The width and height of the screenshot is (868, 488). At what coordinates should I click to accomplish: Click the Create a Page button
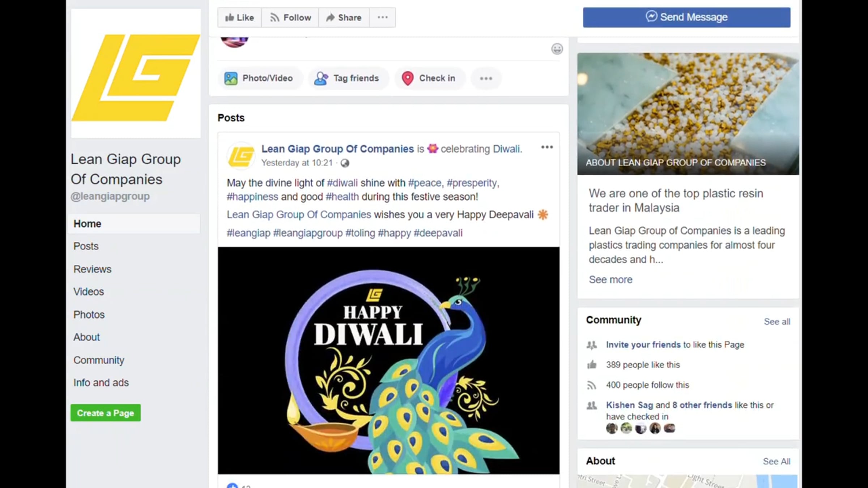(x=106, y=413)
